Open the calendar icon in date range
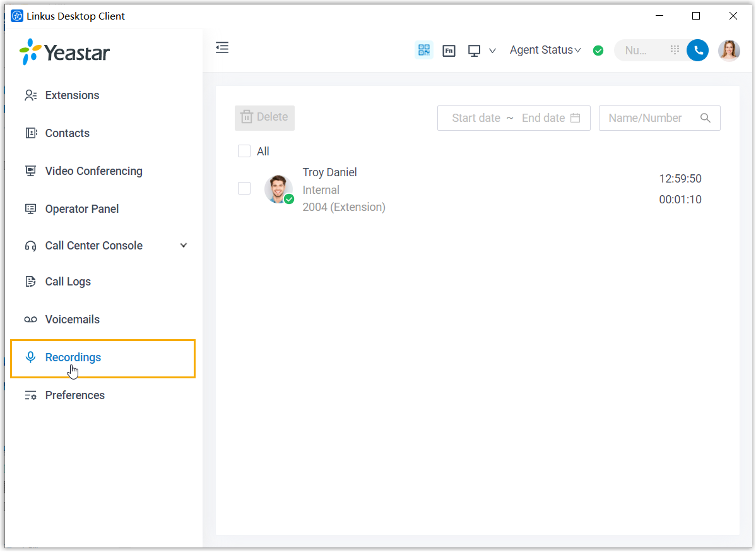The height and width of the screenshot is (552, 756). (575, 117)
